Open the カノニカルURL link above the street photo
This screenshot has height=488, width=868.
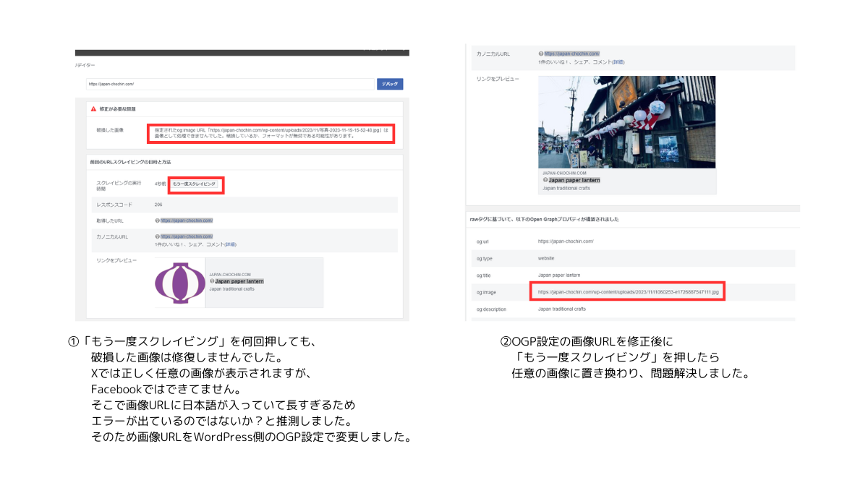572,53
